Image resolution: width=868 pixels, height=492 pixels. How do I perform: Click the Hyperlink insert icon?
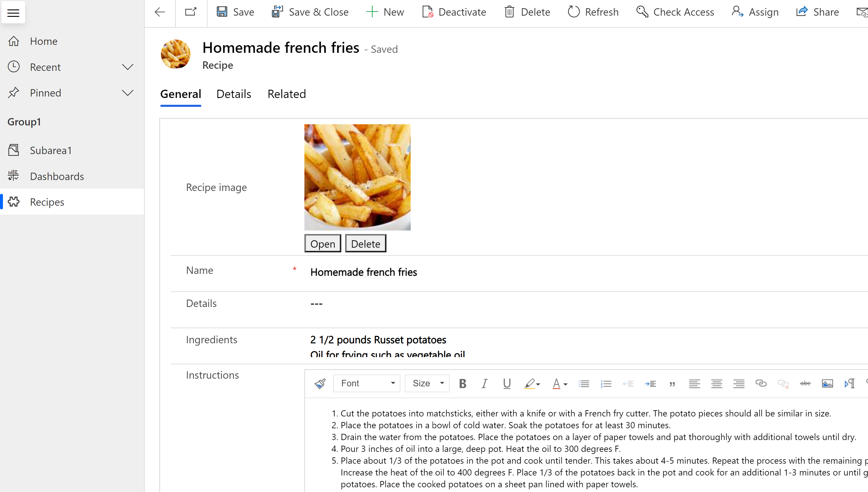point(761,383)
